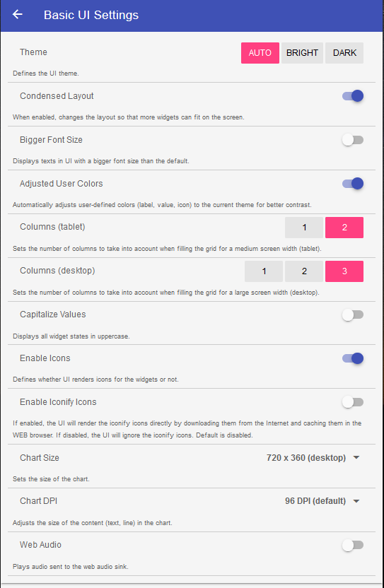Enable the Capitalize Values switch
Image resolution: width=384 pixels, height=588 pixels.
(353, 315)
